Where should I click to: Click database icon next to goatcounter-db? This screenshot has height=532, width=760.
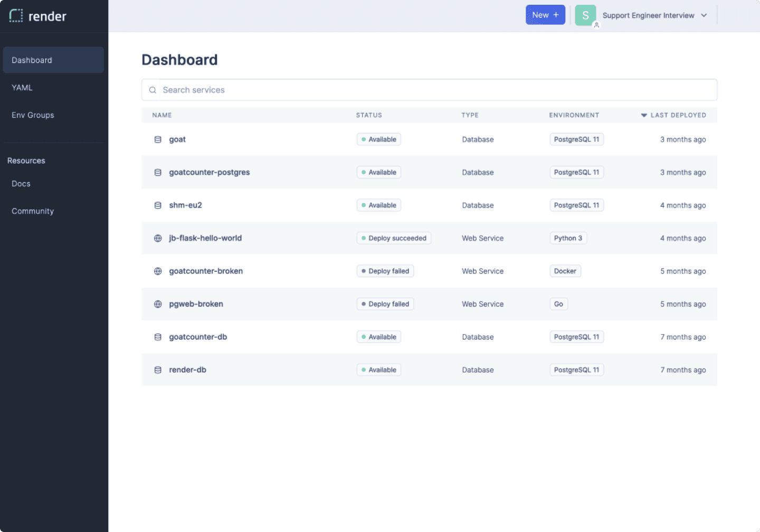[158, 337]
